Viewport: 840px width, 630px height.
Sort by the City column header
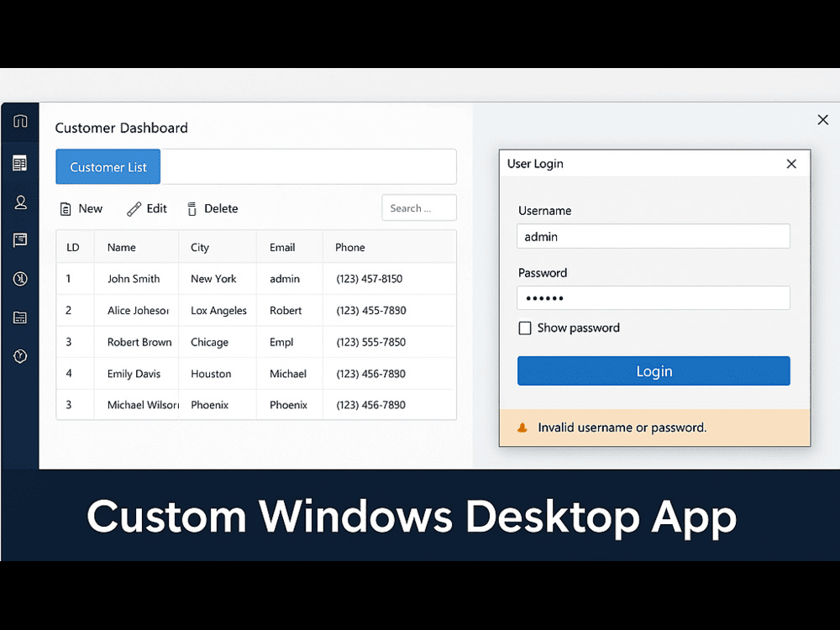(x=200, y=248)
